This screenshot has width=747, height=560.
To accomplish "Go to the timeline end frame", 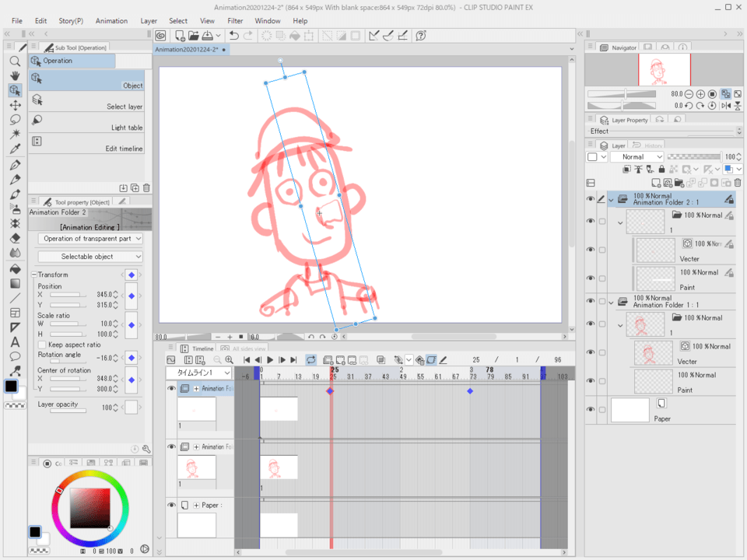I will tap(293, 360).
